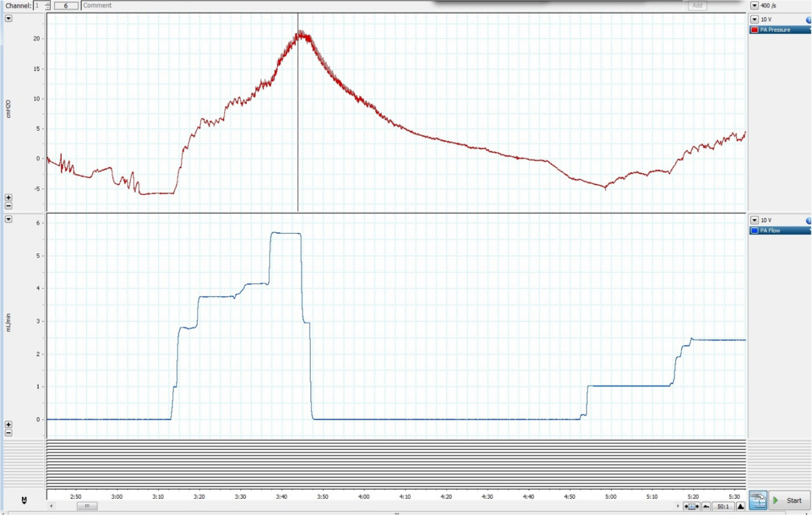Click the marker M icon at bottom left
This screenshot has height=515, width=812.
tap(24, 500)
